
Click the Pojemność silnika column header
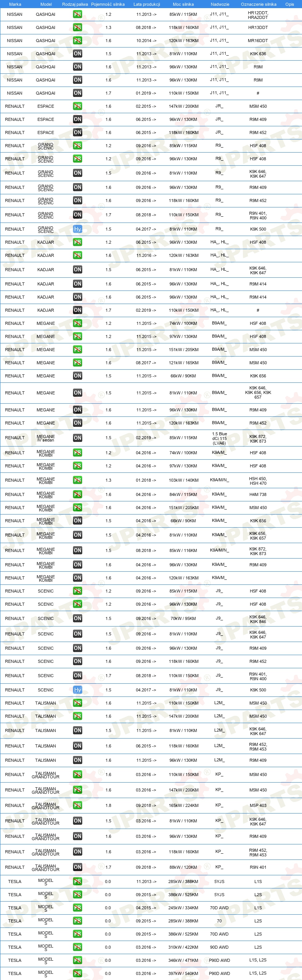108,4
